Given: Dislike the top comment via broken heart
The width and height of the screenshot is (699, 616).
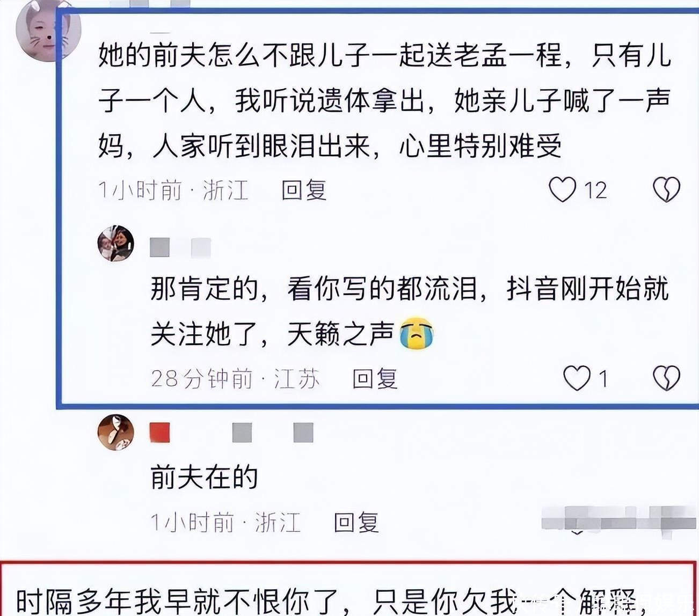Looking at the screenshot, I should (x=666, y=190).
